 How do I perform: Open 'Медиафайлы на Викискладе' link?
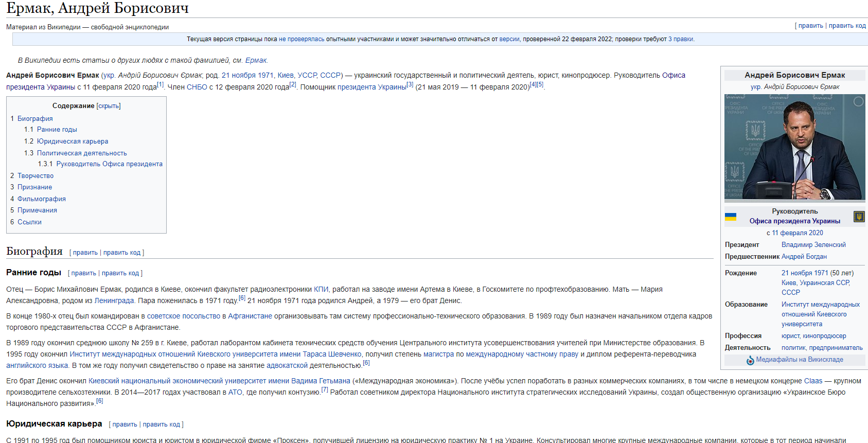tap(800, 360)
